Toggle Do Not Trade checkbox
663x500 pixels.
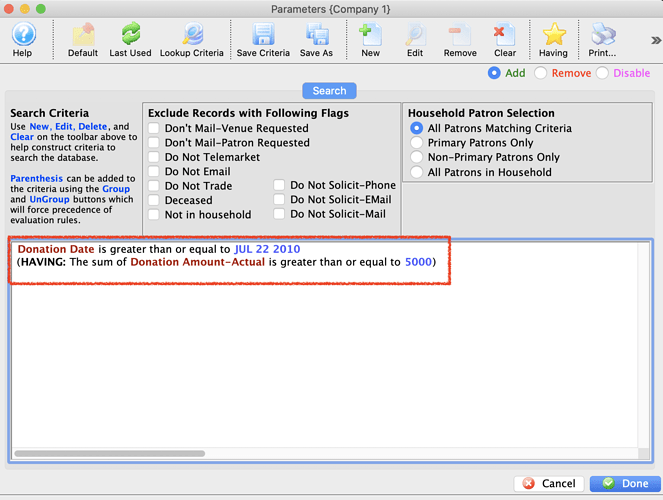pos(154,186)
